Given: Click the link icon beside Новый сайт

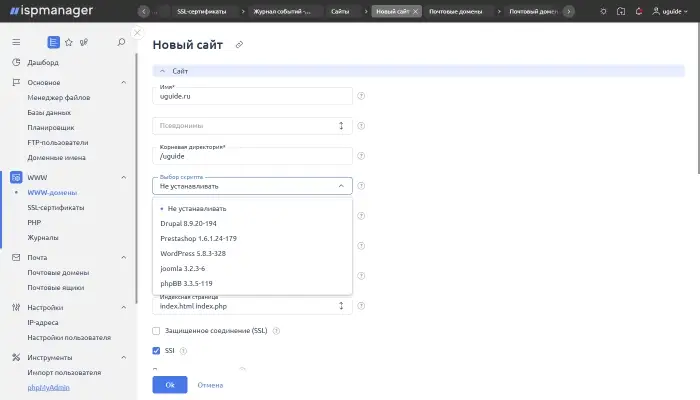Looking at the screenshot, I should pyautogui.click(x=238, y=45).
